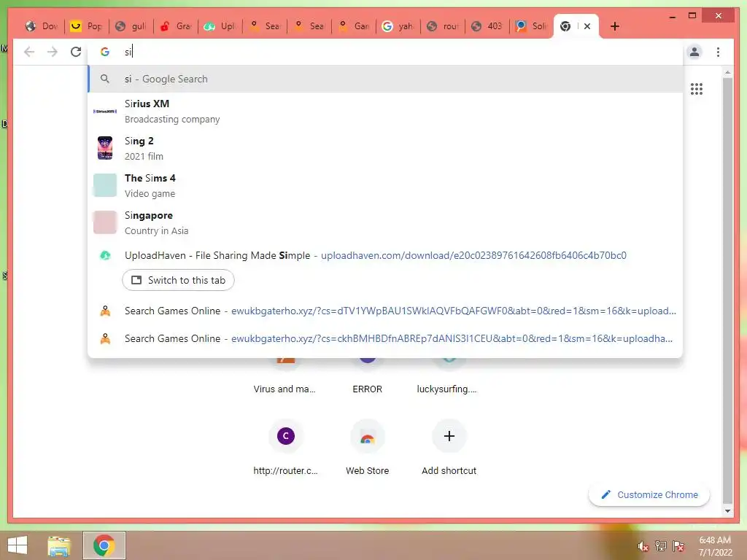The width and height of the screenshot is (747, 560).
Task: Close the current new tab
Action: coord(587,26)
